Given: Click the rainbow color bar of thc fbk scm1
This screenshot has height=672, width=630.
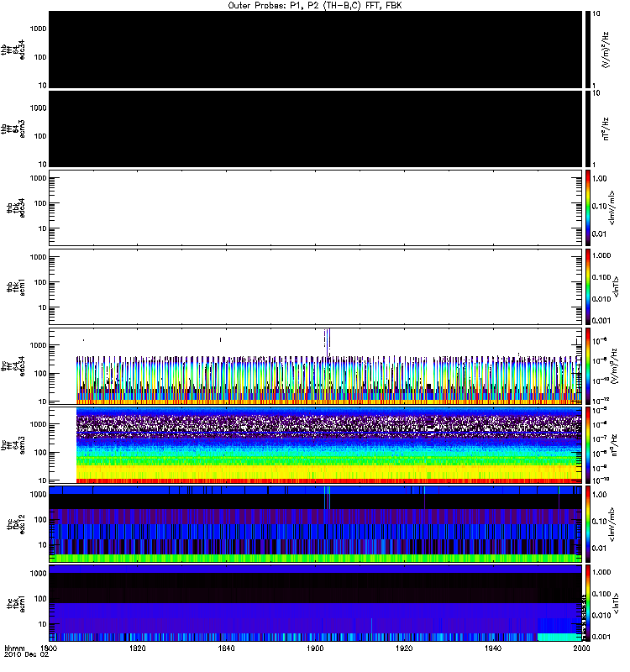Looking at the screenshot, I should pyautogui.click(x=588, y=603).
